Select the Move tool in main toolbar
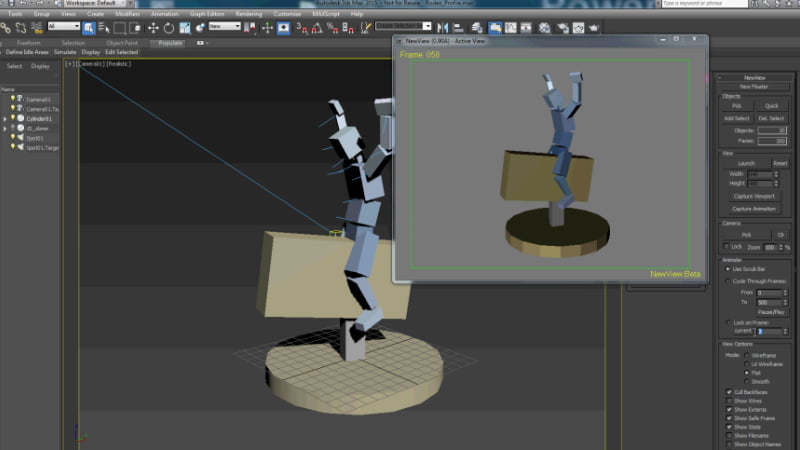Screen dimensions: 800x450 tap(153, 27)
